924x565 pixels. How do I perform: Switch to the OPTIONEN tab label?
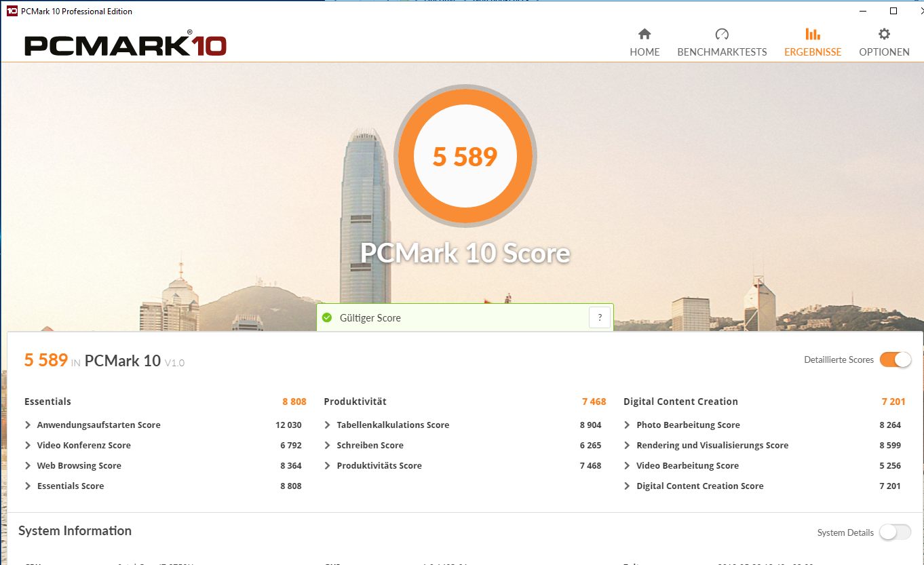click(x=884, y=52)
